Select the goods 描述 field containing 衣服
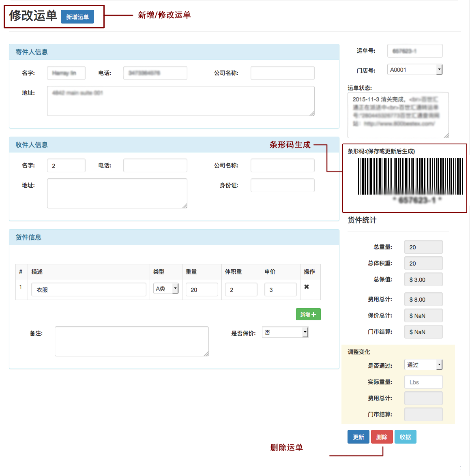 pyautogui.click(x=88, y=289)
